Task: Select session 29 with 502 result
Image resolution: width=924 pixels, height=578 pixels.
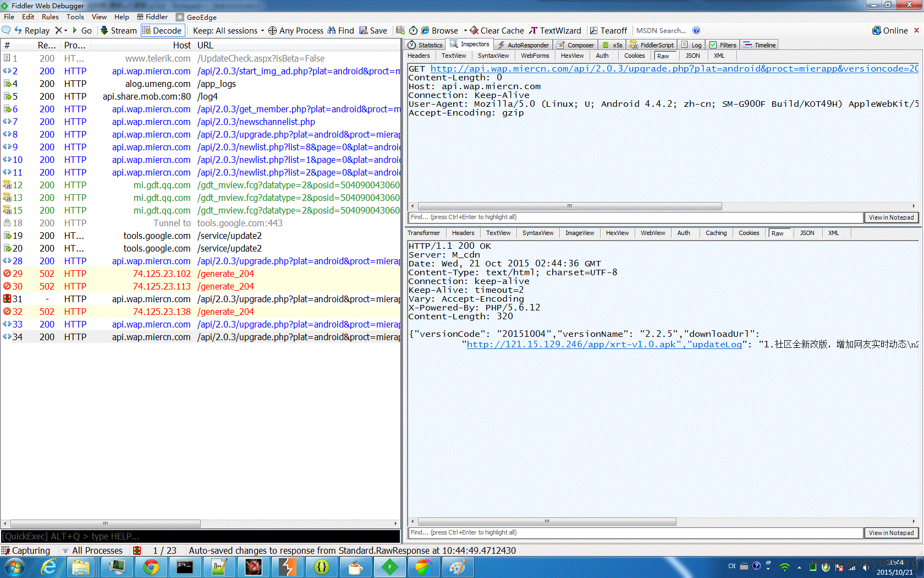Action: 200,274
